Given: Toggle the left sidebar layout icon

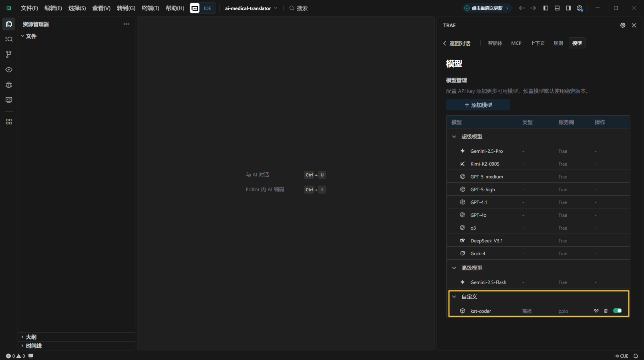Looking at the screenshot, I should coord(545,8).
